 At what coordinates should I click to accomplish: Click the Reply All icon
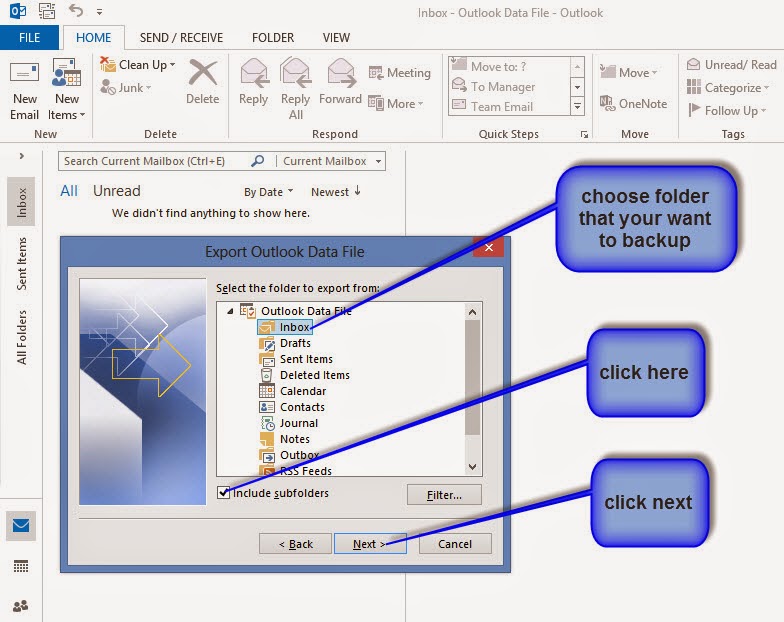click(x=296, y=73)
